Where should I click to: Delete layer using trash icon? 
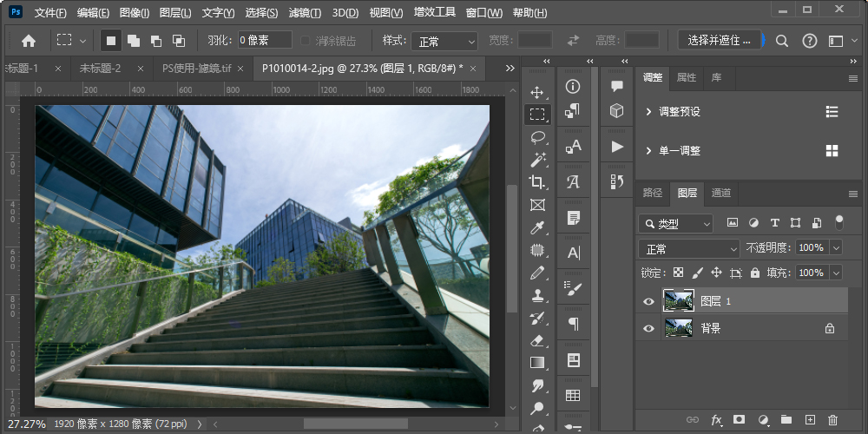click(833, 420)
